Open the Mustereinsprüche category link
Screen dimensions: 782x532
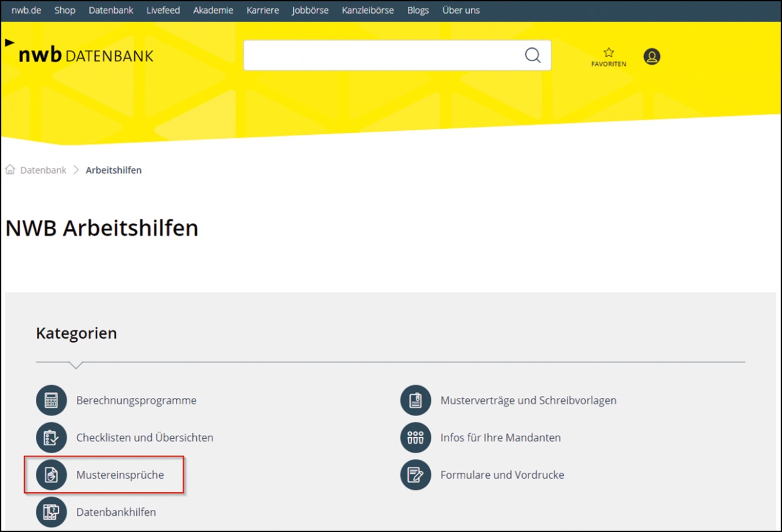(120, 475)
